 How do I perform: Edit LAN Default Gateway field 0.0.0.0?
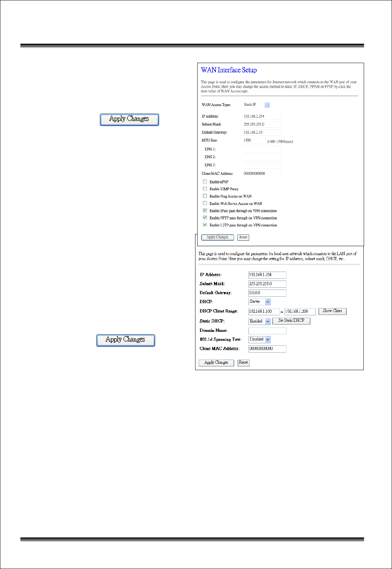point(267,293)
